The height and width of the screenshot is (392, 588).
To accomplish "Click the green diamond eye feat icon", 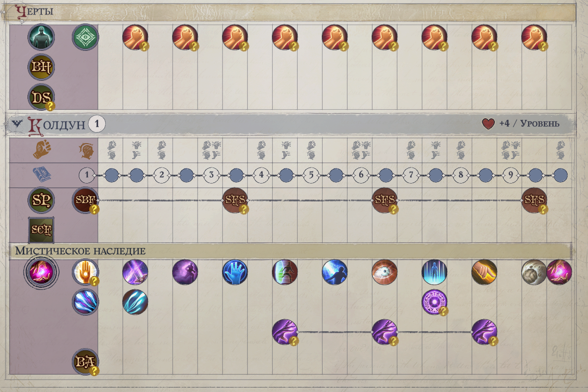I will click(x=85, y=37).
